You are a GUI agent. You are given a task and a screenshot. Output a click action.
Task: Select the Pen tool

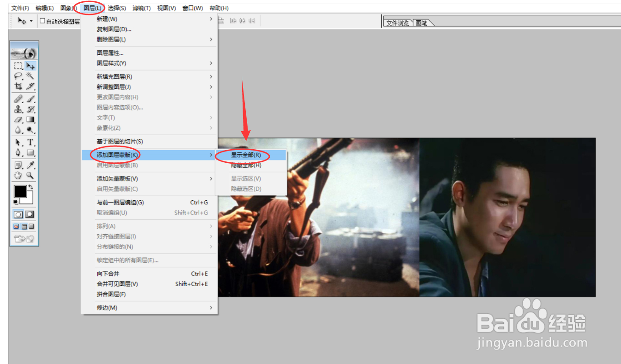(x=18, y=152)
